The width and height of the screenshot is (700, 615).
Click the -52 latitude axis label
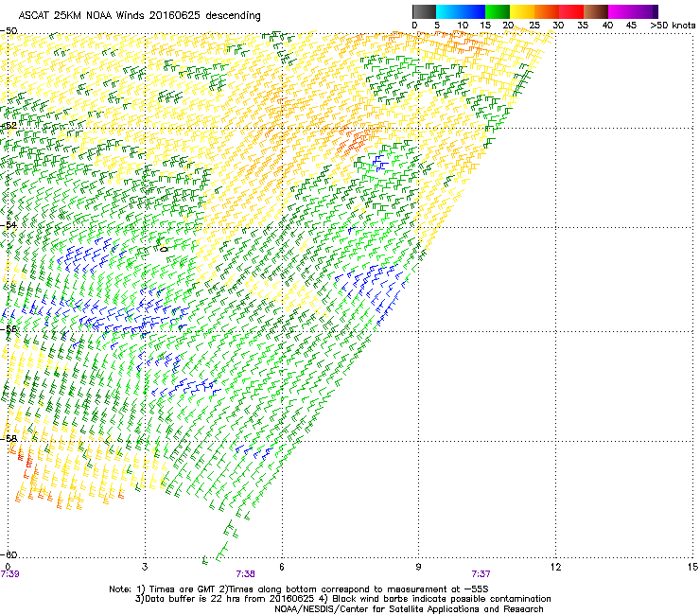point(9,126)
